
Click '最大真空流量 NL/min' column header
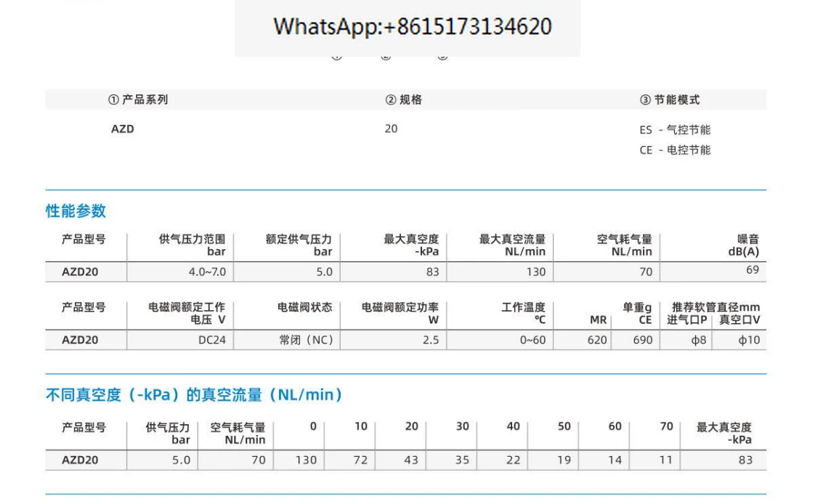click(x=512, y=245)
